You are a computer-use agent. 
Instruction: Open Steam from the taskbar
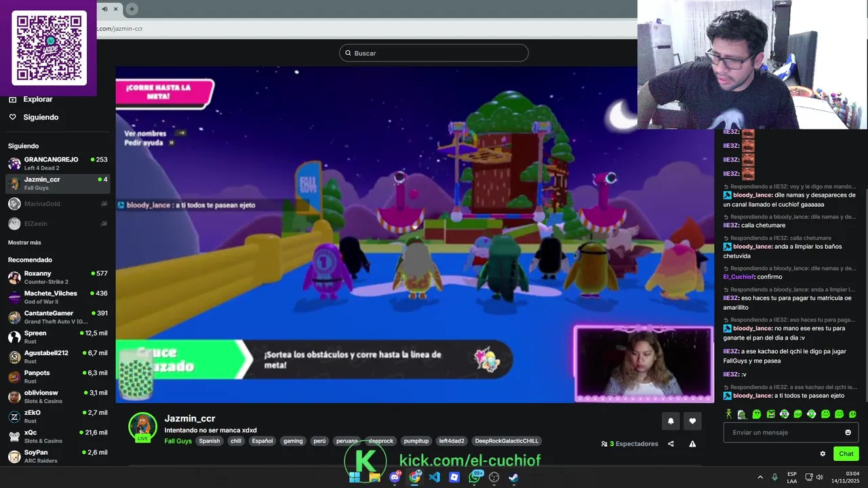[x=514, y=477]
